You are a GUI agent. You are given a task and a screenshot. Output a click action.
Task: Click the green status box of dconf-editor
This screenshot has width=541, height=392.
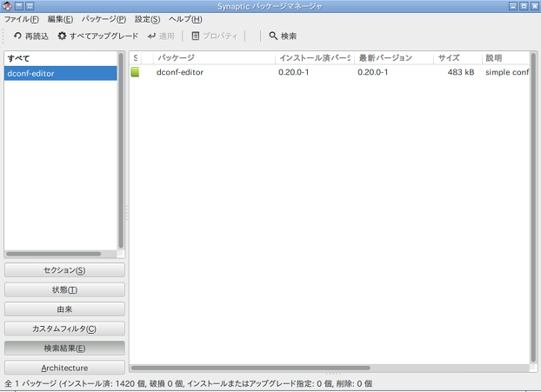[x=135, y=72]
